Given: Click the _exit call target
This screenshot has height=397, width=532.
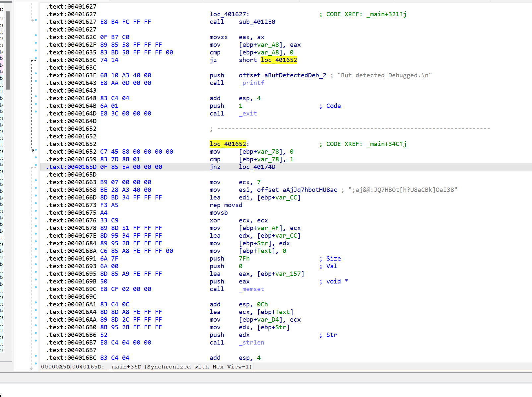Looking at the screenshot, I should tap(248, 114).
